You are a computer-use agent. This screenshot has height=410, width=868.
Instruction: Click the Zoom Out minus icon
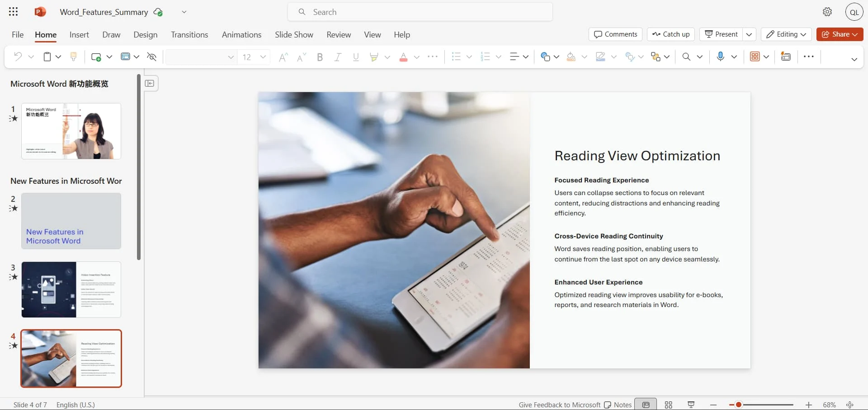pos(713,405)
